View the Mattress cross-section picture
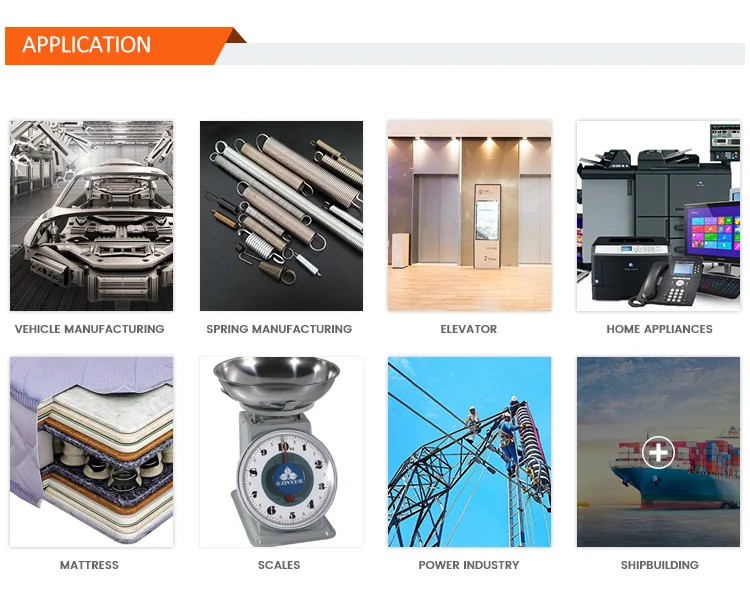This screenshot has width=750, height=591. click(91, 452)
